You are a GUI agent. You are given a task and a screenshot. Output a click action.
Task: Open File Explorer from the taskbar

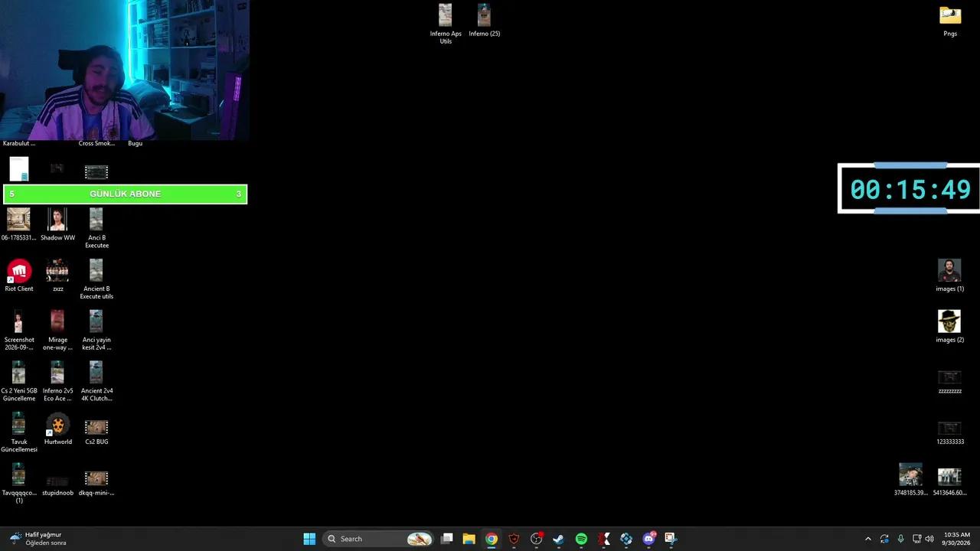(x=469, y=539)
